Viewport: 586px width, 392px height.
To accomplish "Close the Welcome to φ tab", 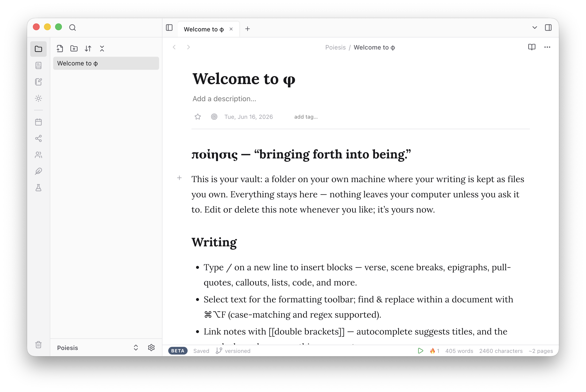I will pyautogui.click(x=231, y=29).
